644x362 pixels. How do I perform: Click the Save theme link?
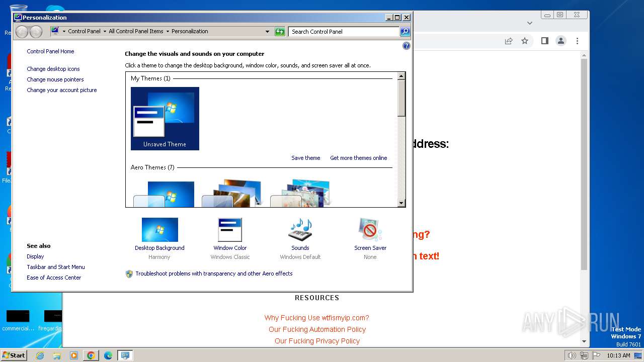306,158
